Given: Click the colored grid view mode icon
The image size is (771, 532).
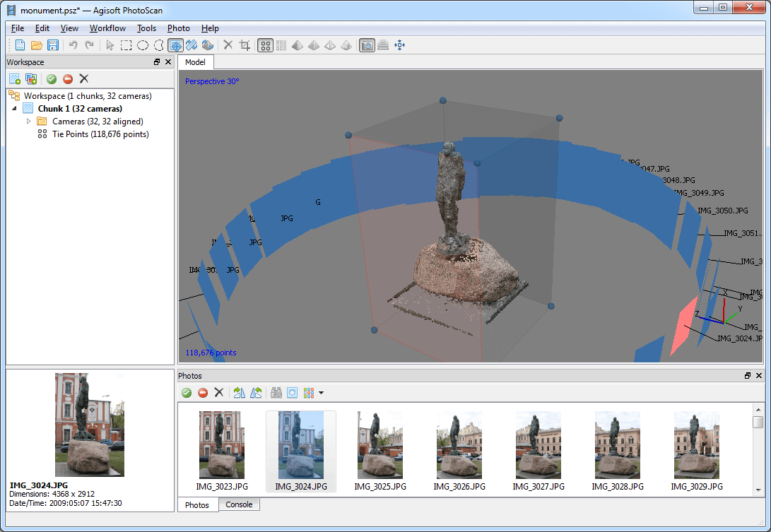Looking at the screenshot, I should tap(309, 392).
